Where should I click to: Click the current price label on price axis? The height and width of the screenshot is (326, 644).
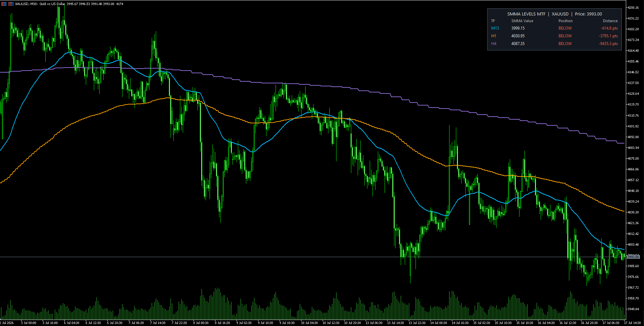tap(633, 257)
